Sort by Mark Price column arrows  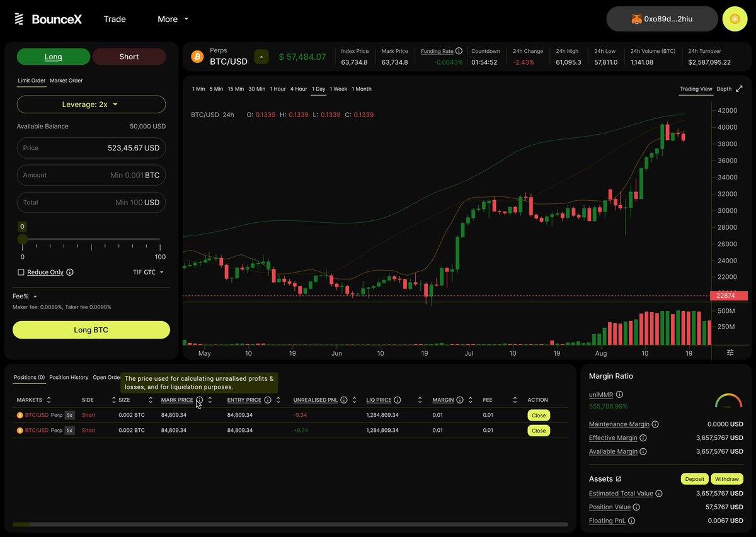pyautogui.click(x=210, y=400)
